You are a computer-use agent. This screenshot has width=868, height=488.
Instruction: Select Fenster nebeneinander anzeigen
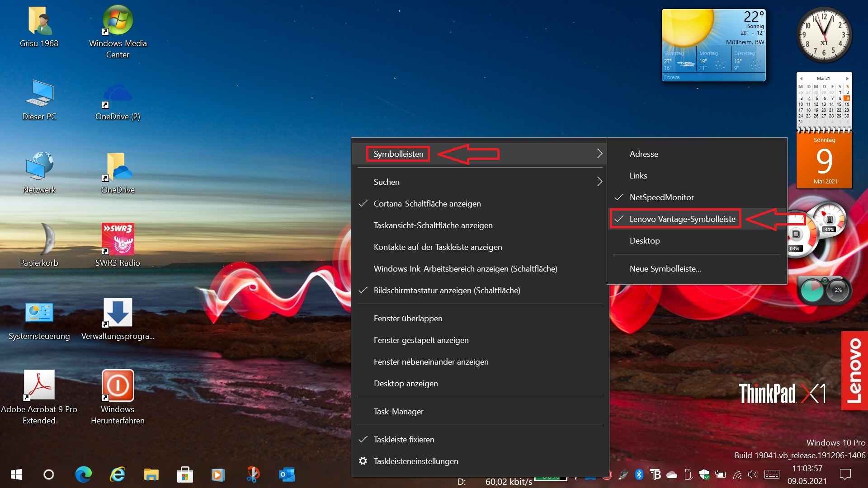[480, 362]
